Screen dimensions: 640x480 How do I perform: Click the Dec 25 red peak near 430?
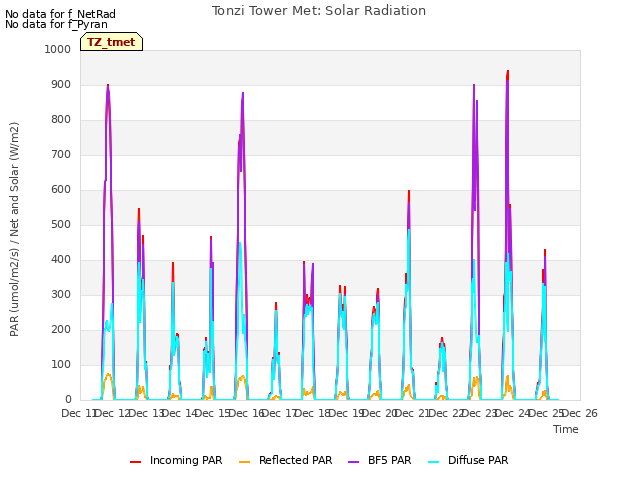coord(545,251)
